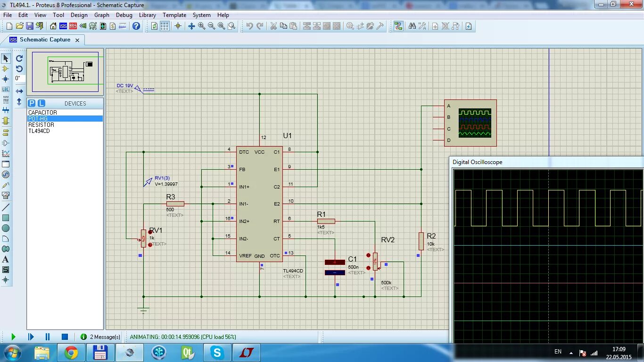Cut selection with scissors icon
The image size is (644, 362).
point(273,26)
